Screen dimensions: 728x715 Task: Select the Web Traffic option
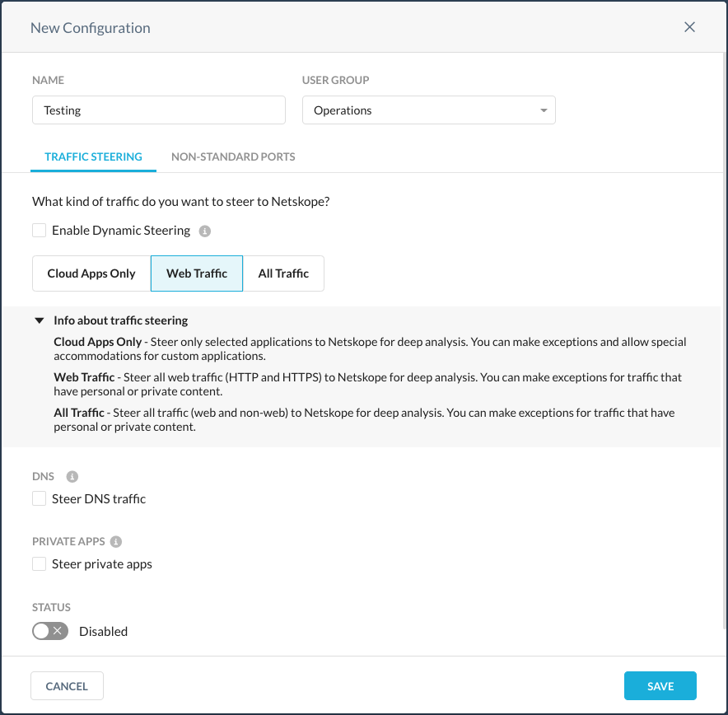tap(197, 273)
